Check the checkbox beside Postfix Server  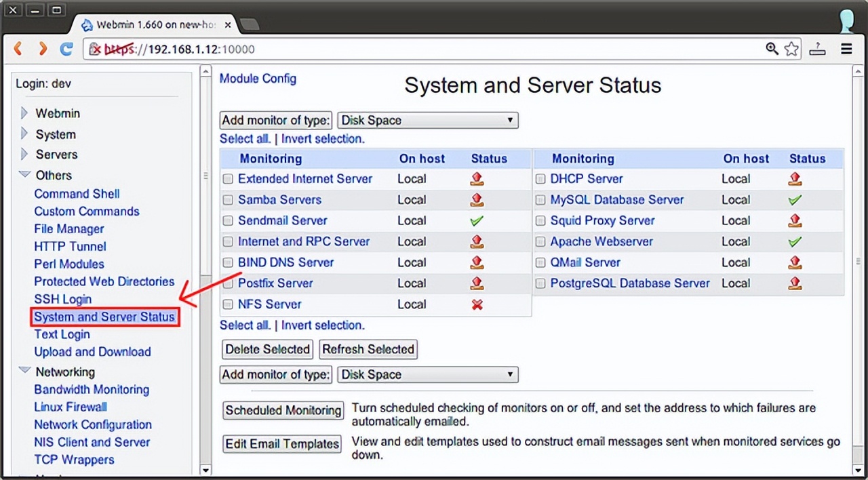(x=228, y=283)
